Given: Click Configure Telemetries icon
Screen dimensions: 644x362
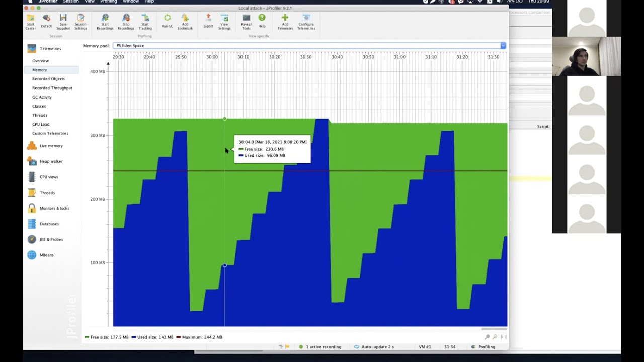Looking at the screenshot, I should pos(306,22).
